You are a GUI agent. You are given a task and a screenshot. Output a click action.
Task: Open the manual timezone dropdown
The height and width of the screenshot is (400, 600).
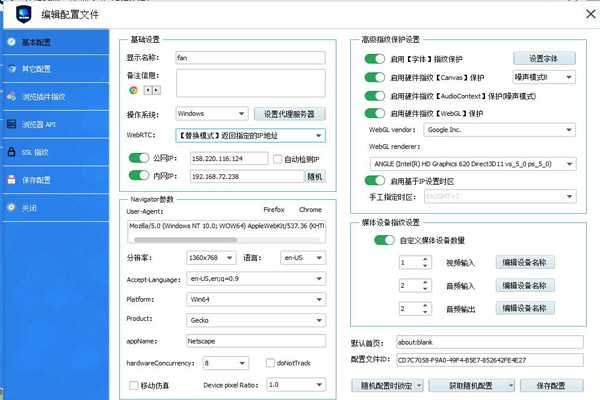pos(500,196)
